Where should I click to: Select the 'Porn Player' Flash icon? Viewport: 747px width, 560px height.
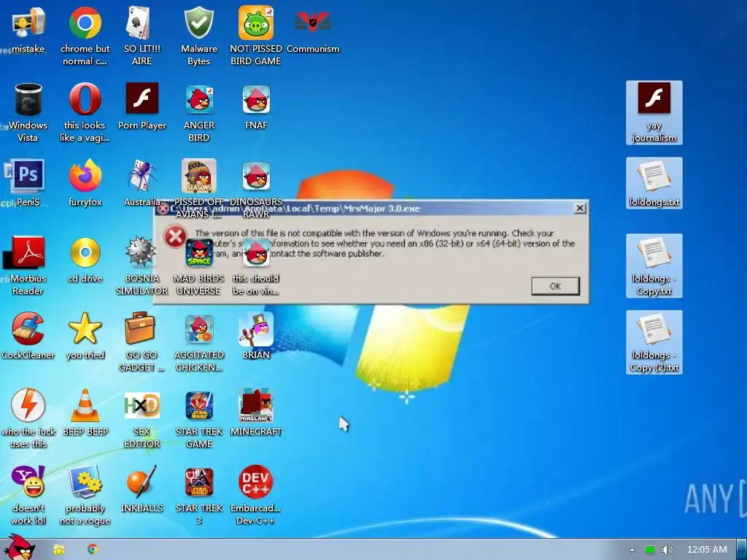(142, 106)
